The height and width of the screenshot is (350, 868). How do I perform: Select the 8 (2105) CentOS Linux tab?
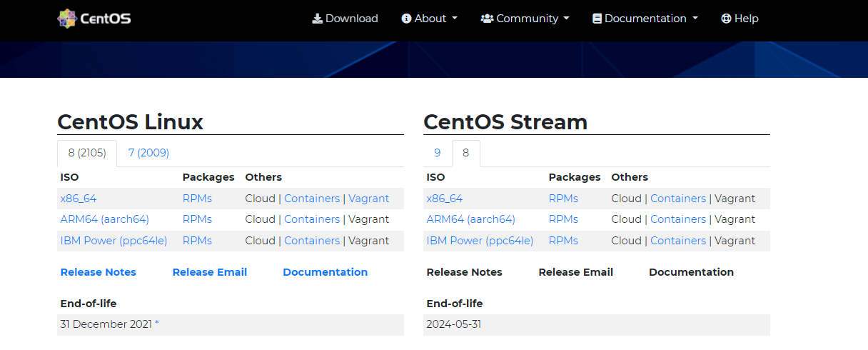(87, 153)
